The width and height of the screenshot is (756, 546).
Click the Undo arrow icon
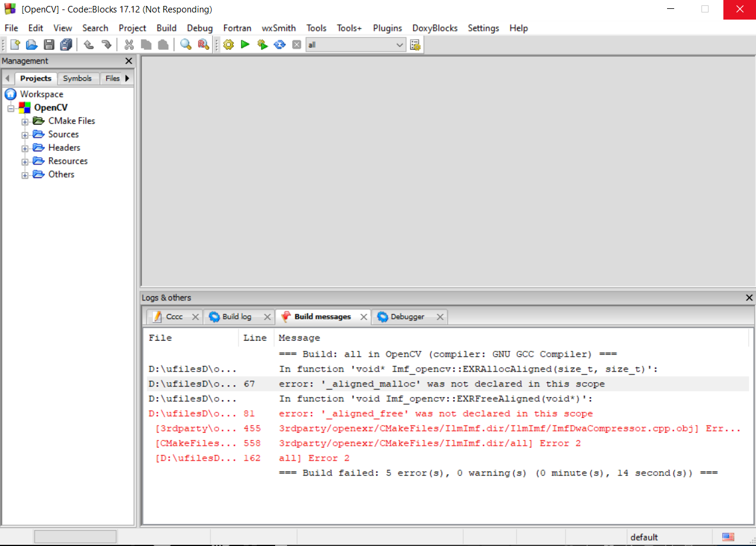tap(88, 45)
